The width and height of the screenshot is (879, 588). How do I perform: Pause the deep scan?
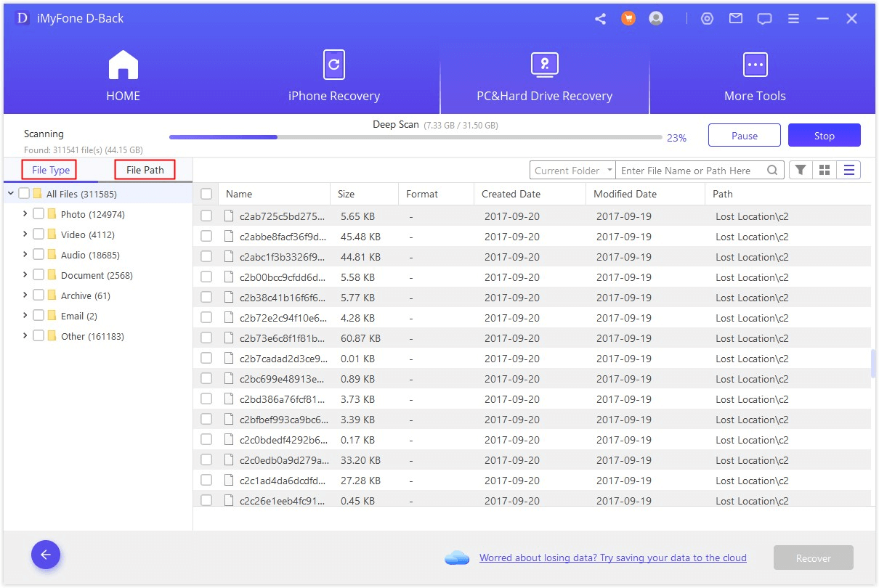click(744, 136)
